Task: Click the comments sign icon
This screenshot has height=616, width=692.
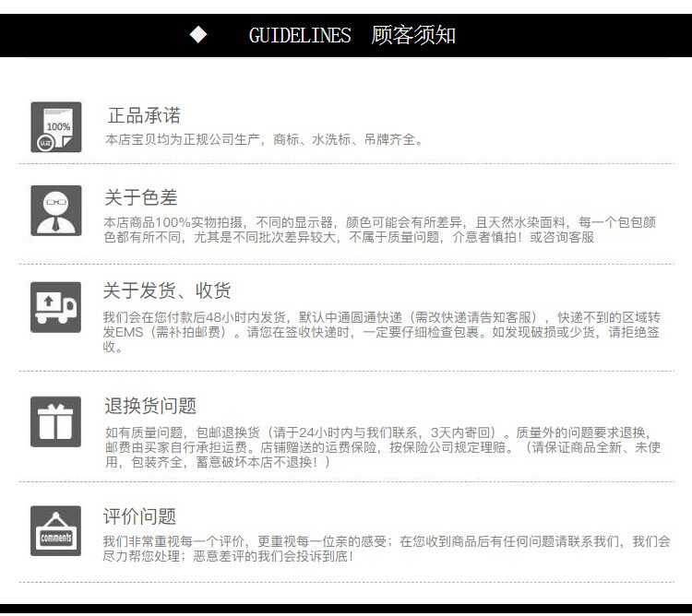Action: click(56, 531)
